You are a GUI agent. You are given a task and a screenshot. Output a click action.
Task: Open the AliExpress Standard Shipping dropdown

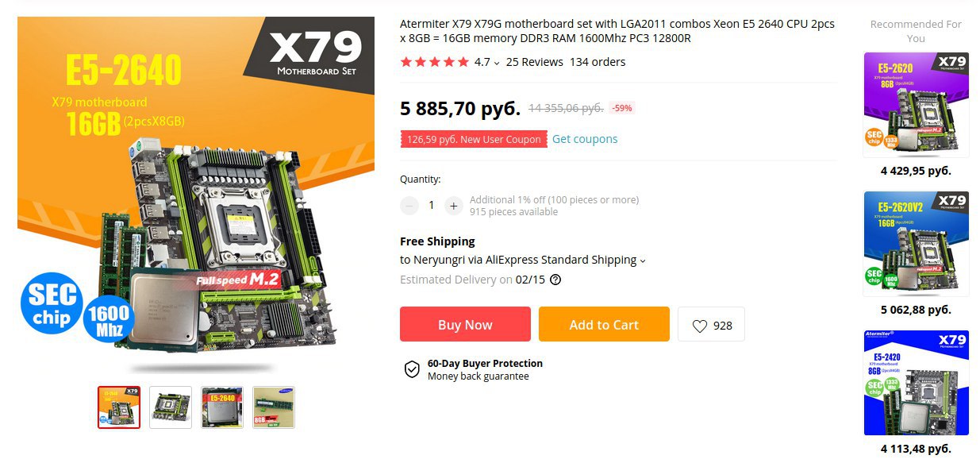pos(643,261)
